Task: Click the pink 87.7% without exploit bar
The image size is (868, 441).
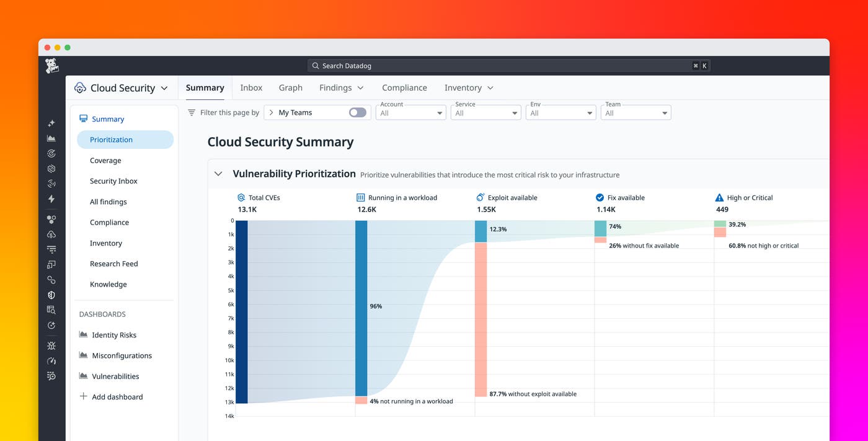Action: coord(481,319)
